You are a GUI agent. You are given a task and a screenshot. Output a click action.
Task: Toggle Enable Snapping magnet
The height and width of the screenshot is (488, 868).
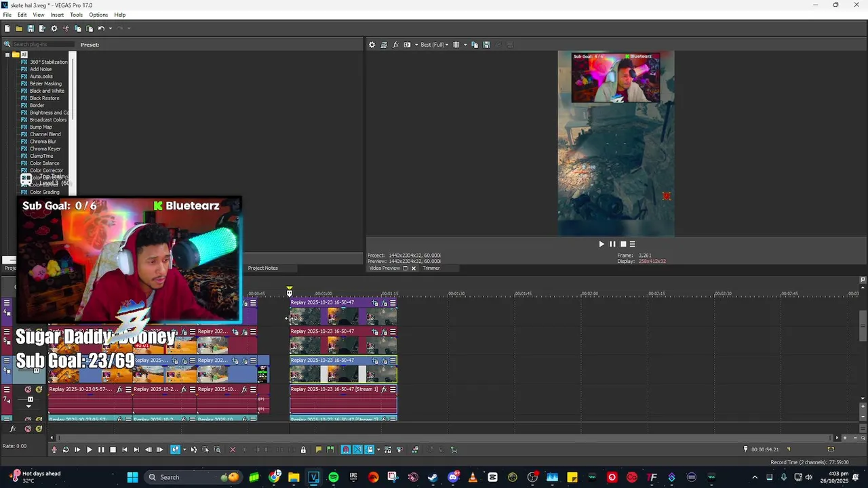[x=346, y=449]
